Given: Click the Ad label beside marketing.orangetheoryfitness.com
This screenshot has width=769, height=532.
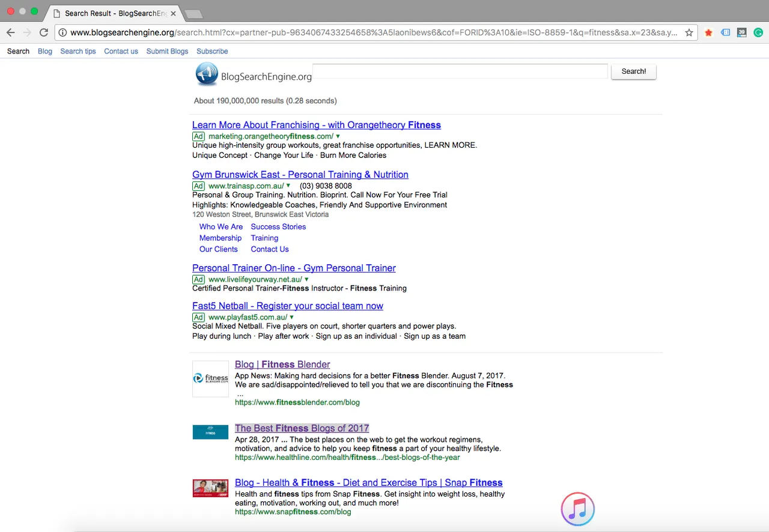Looking at the screenshot, I should (199, 136).
